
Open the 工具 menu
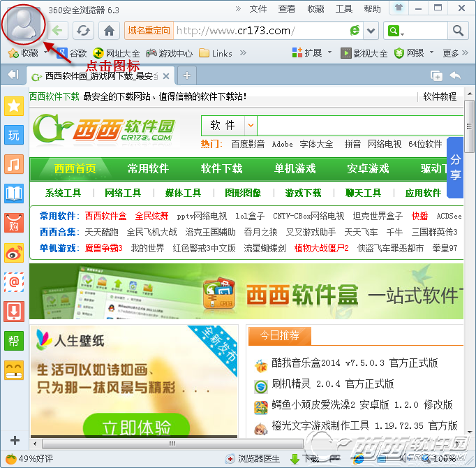343,9
